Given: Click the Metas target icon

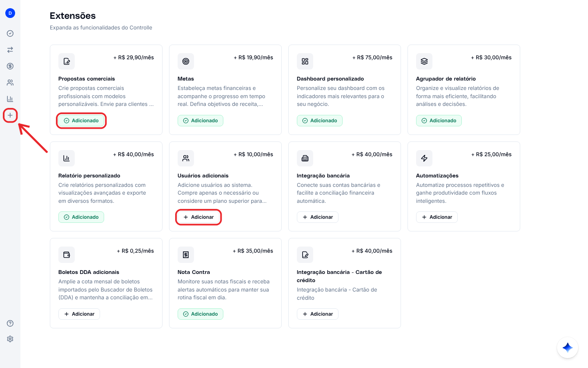Looking at the screenshot, I should click(186, 61).
